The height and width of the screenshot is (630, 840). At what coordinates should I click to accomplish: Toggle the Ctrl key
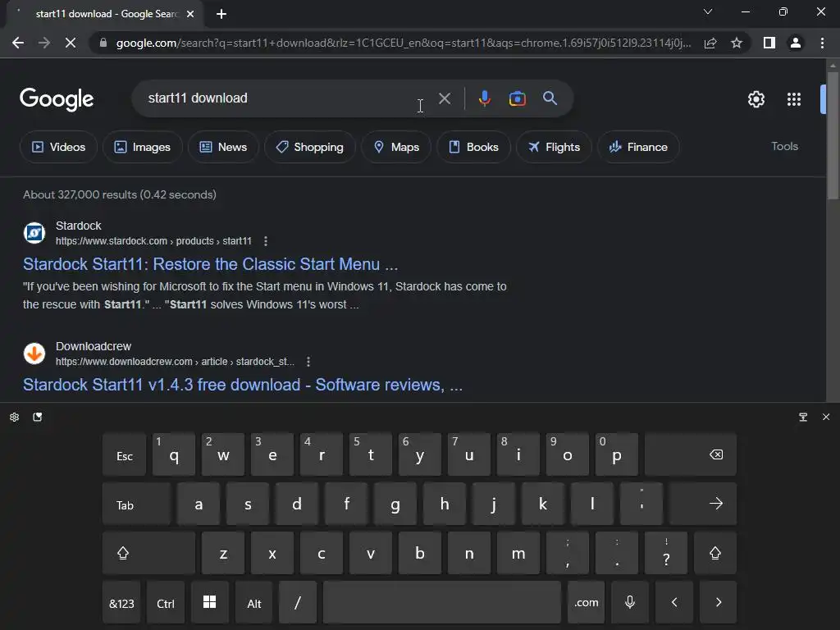(x=166, y=603)
